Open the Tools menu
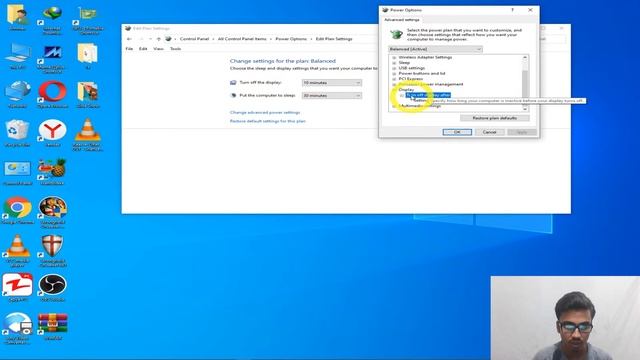The image size is (640, 360). (x=176, y=49)
